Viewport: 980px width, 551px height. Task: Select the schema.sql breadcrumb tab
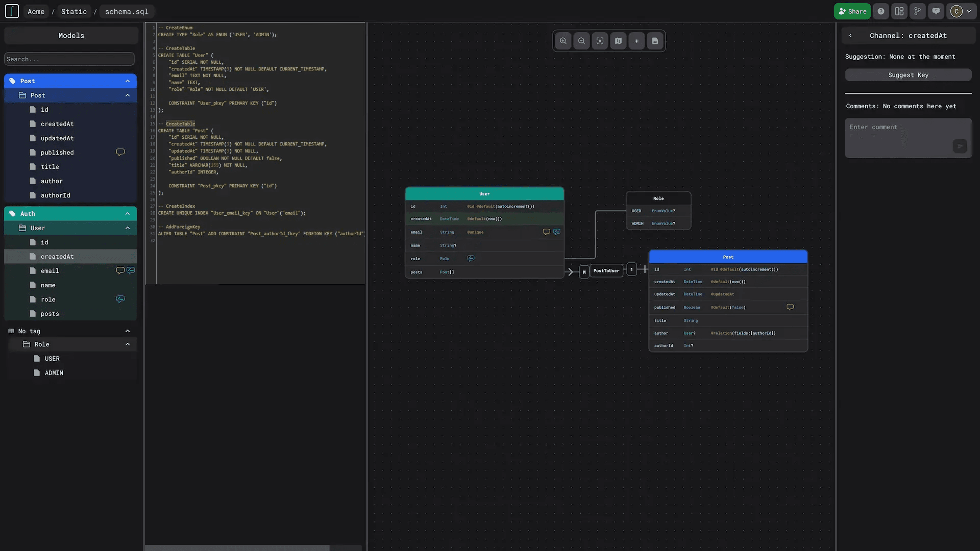[127, 11]
